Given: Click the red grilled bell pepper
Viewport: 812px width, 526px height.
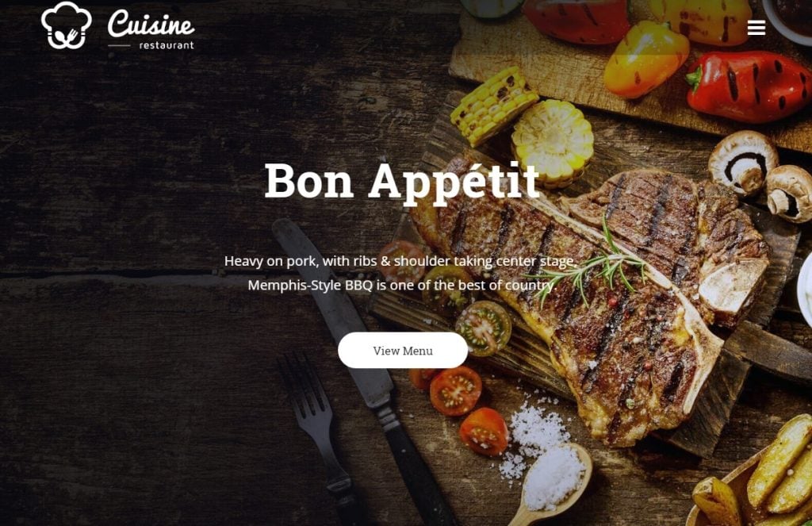Looking at the screenshot, I should click(x=749, y=86).
